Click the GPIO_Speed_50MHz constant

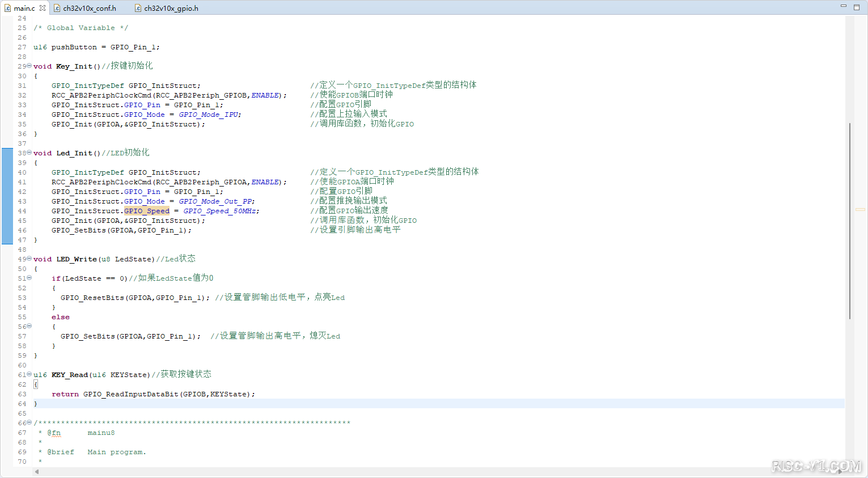pos(220,211)
